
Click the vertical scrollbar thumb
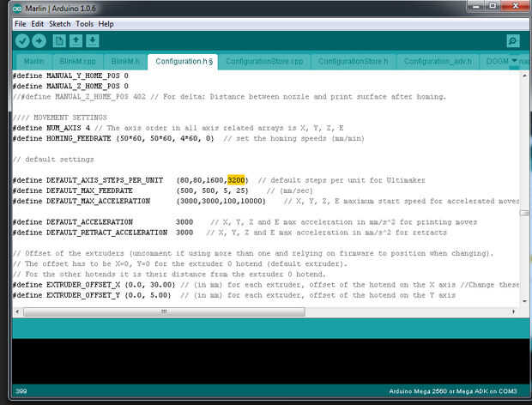pos(524,213)
